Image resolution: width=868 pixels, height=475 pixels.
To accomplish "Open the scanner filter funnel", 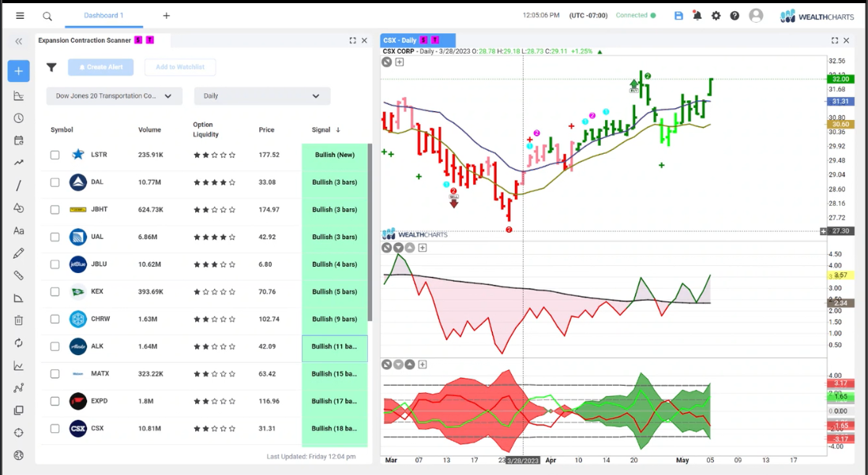I will coord(51,67).
